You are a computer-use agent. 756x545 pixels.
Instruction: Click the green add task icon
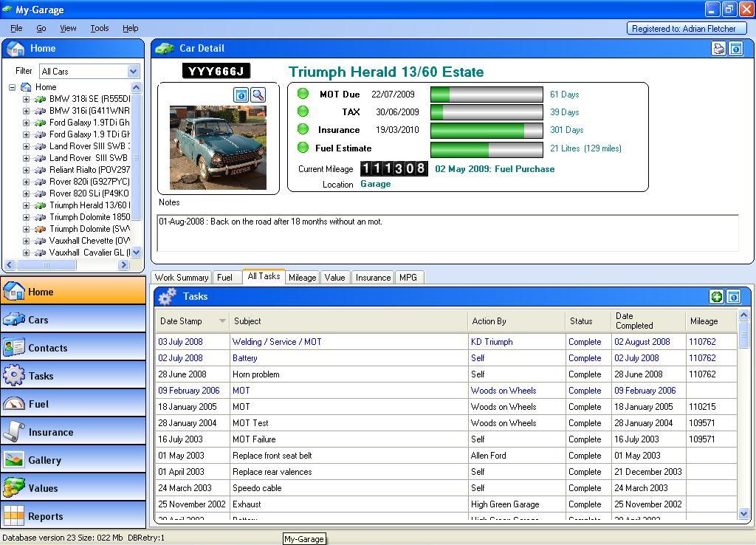coord(716,297)
